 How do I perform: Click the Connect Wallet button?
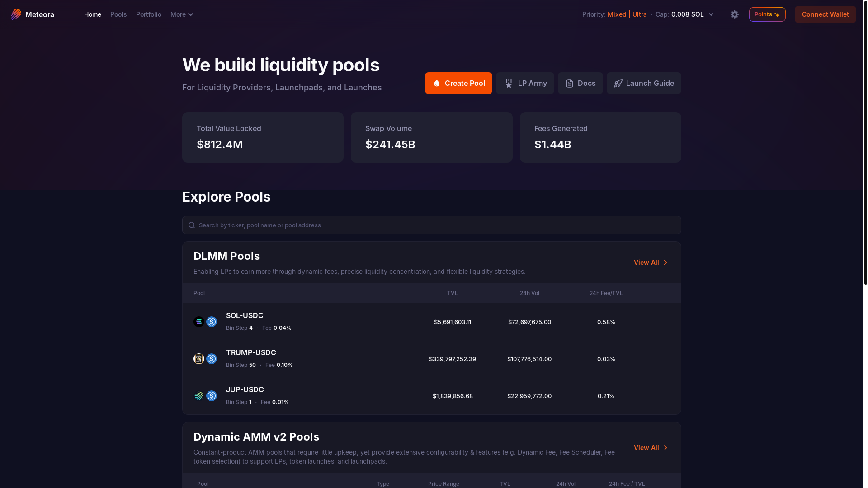[x=825, y=14]
